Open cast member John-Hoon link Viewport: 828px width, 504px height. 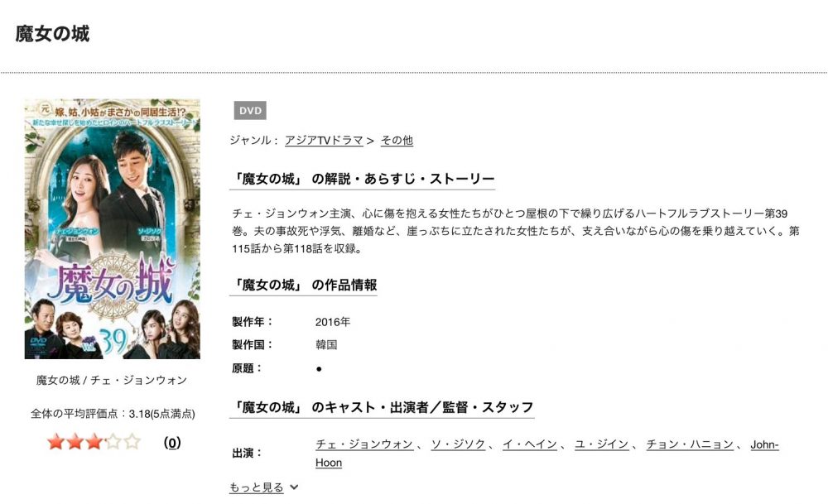[547, 454]
